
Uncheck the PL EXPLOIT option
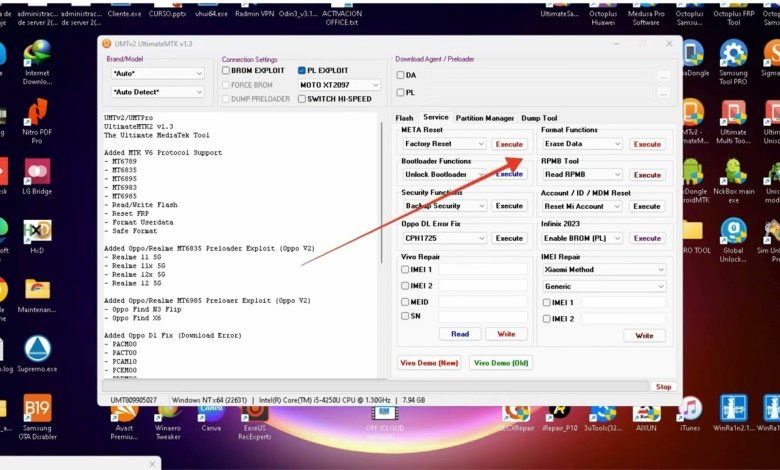point(302,71)
